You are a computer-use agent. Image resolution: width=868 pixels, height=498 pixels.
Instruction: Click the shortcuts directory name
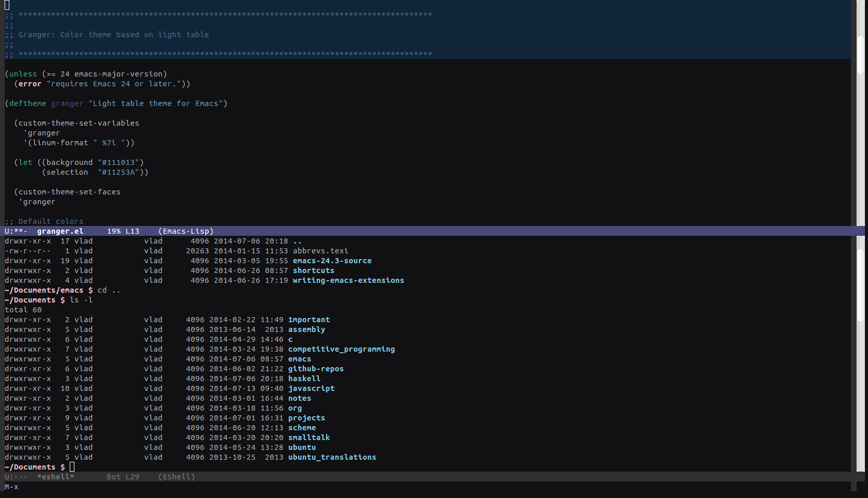pos(314,270)
